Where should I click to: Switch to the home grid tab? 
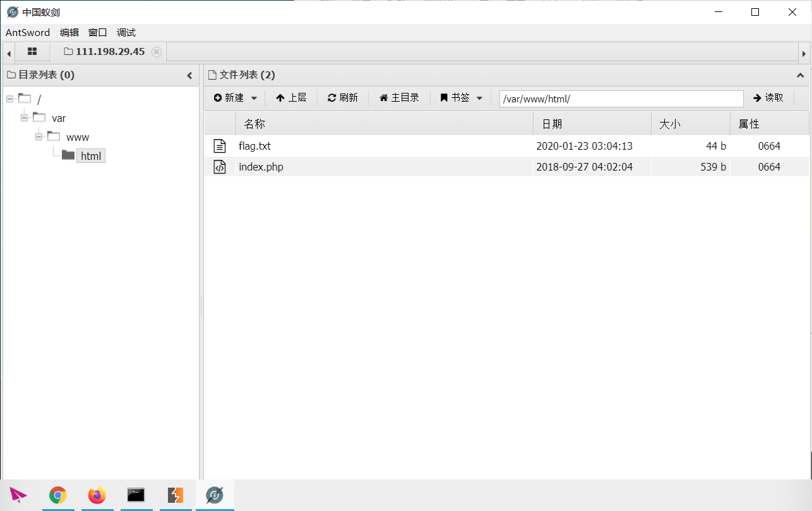(x=32, y=52)
